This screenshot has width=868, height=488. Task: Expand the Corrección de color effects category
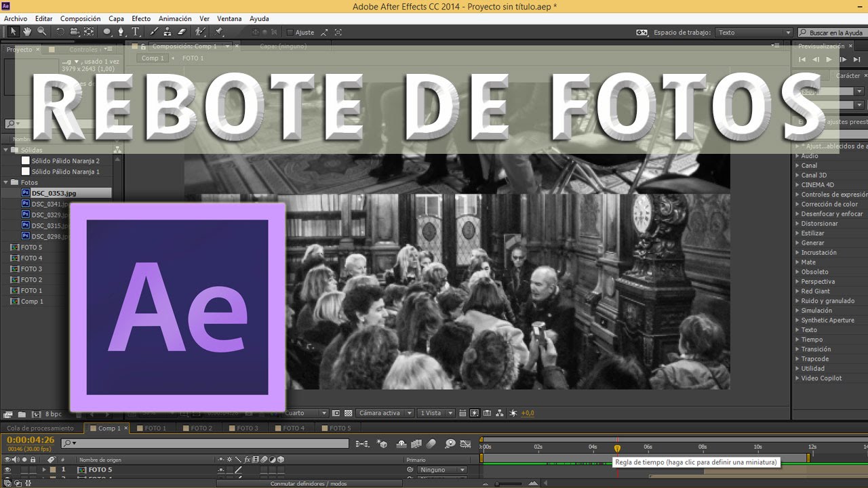(x=797, y=204)
